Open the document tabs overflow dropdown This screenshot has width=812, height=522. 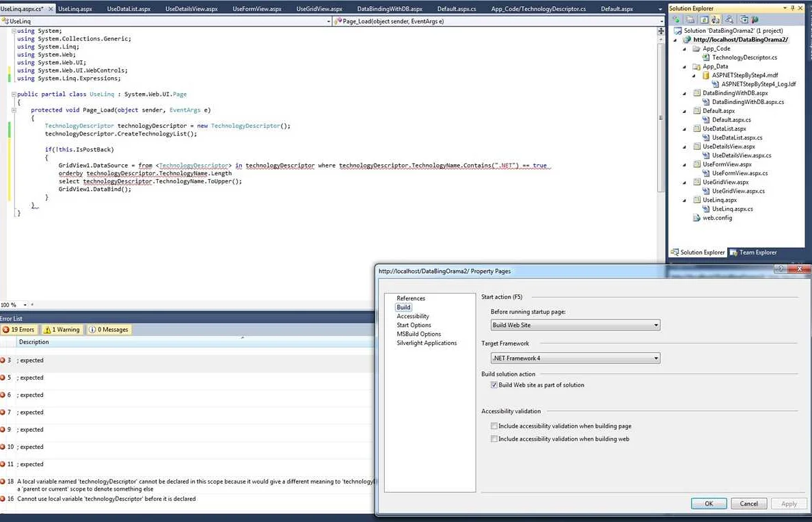tap(660, 9)
